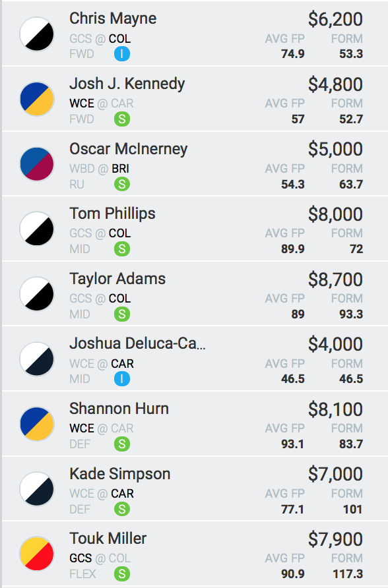Click the green S badge for Touk Miller
Image resolution: width=388 pixels, height=588 pixels.
pyautogui.click(x=122, y=573)
